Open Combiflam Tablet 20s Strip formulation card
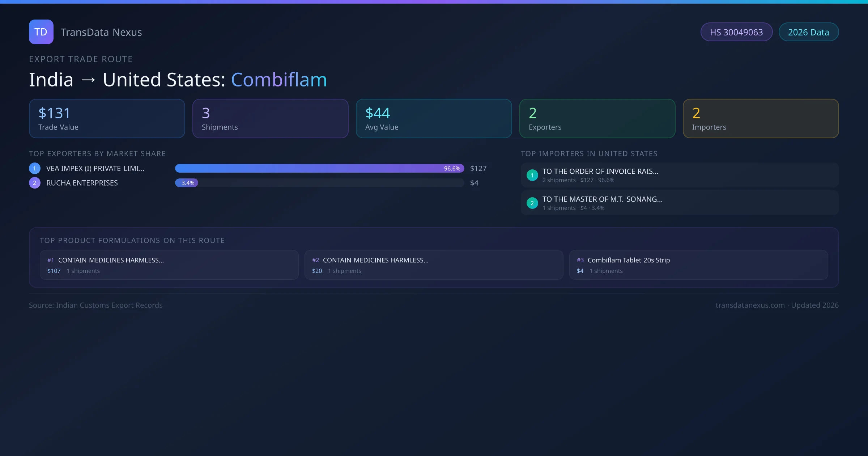Screen dimensions: 868x456 (x=698, y=265)
